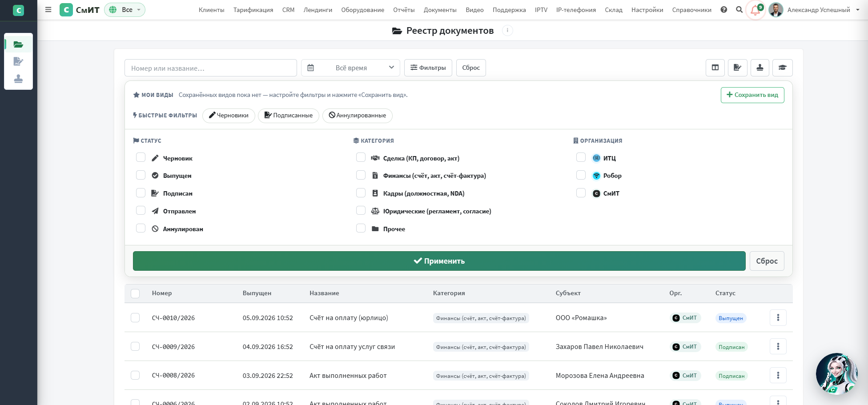Click the sign document toolbar icon
The width and height of the screenshot is (868, 405).
click(x=737, y=68)
